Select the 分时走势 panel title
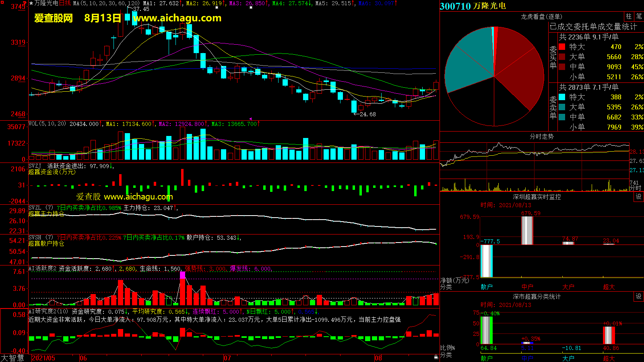 pyautogui.click(x=541, y=136)
